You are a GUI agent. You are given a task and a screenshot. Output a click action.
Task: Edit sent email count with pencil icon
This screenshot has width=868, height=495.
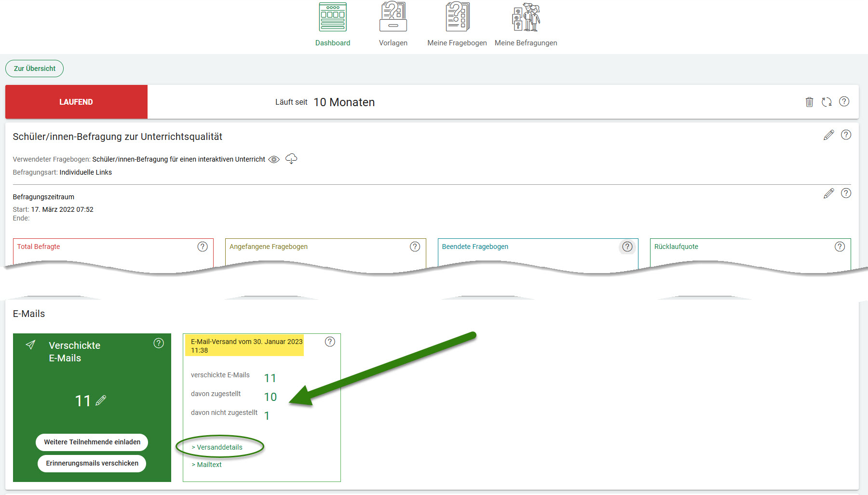(101, 400)
